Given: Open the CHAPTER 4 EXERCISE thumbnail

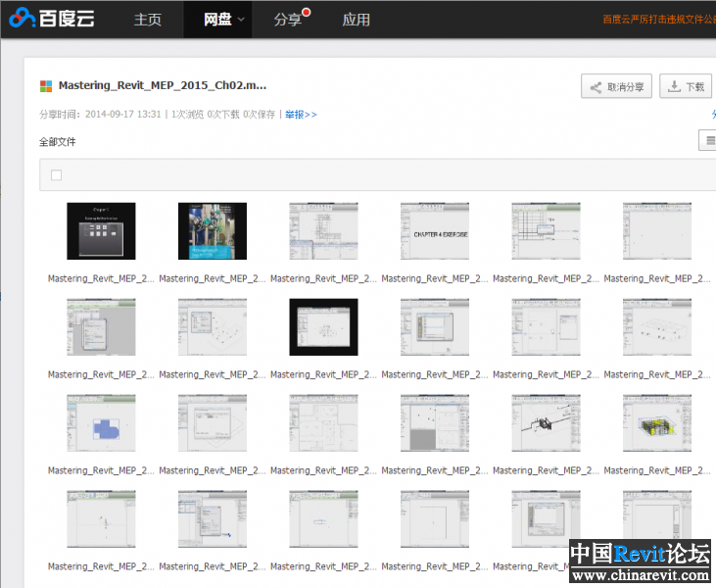Looking at the screenshot, I should (435, 231).
